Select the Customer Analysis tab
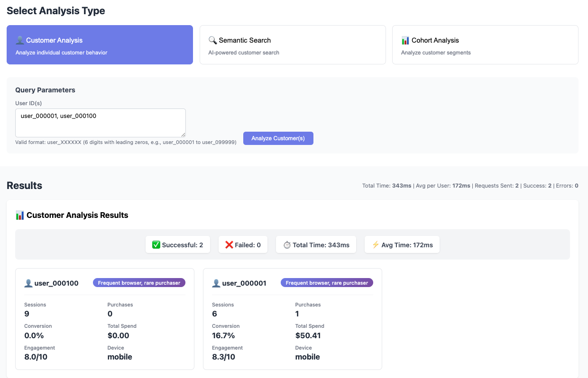588x378 pixels. point(100,45)
